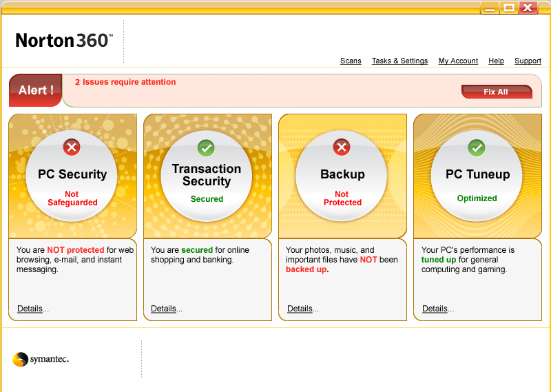Image resolution: width=551 pixels, height=392 pixels.
Task: Click the Norton 360 logo
Action: [64, 41]
